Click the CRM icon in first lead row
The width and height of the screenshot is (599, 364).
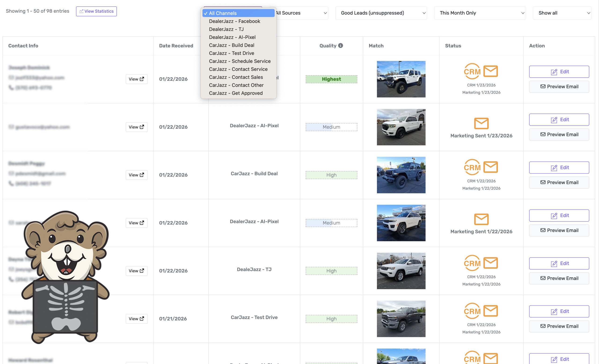(472, 71)
